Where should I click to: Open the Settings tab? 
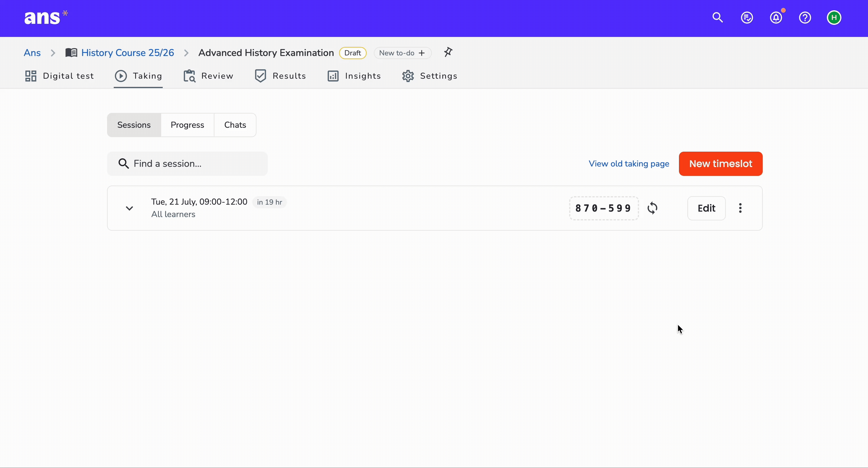pyautogui.click(x=430, y=76)
